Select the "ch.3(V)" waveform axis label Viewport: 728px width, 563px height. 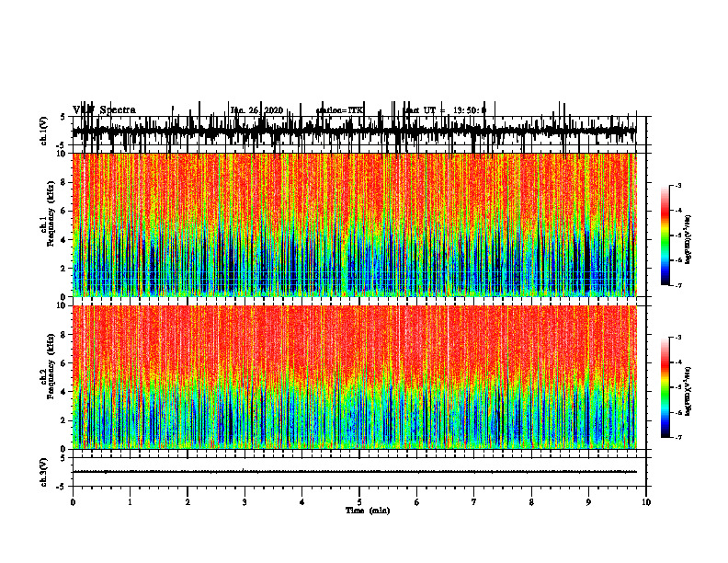click(44, 473)
